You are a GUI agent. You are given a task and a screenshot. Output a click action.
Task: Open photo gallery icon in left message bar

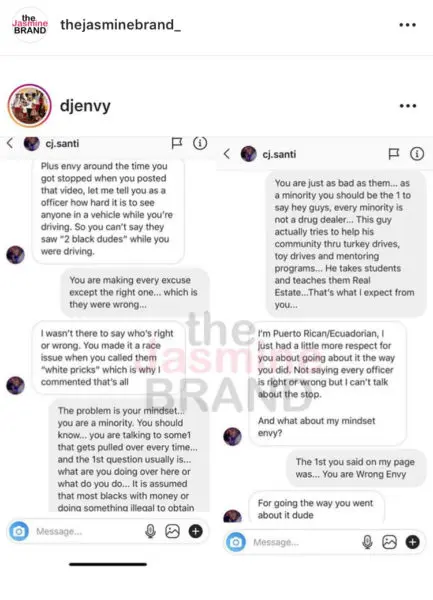(173, 531)
